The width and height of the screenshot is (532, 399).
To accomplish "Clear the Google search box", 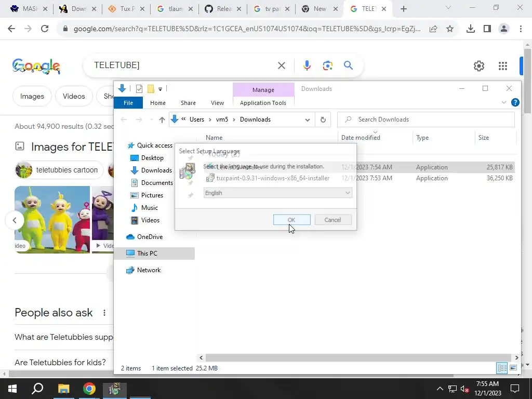I will (x=282, y=65).
